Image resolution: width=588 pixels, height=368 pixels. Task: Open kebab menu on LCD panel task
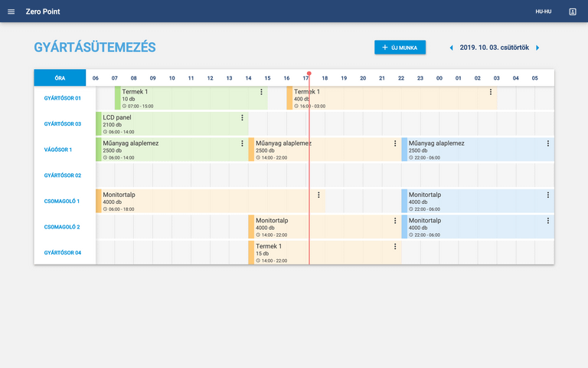[242, 118]
